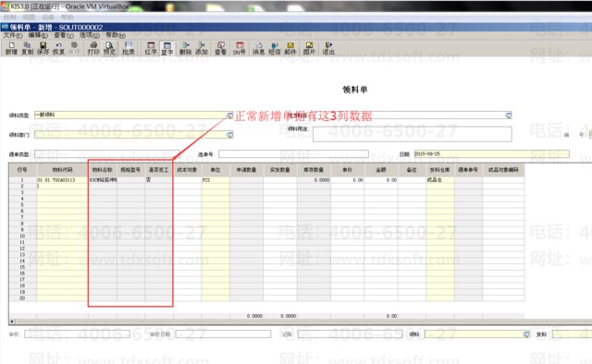Click the 打印 (Print) toolbar icon
Screen dimensions: 592x364
tap(93, 48)
